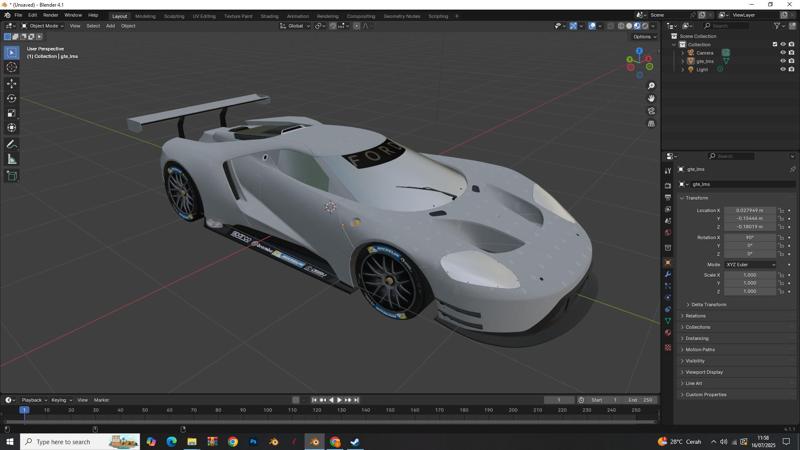
Task: Open the Material properties tab
Action: [x=668, y=333]
